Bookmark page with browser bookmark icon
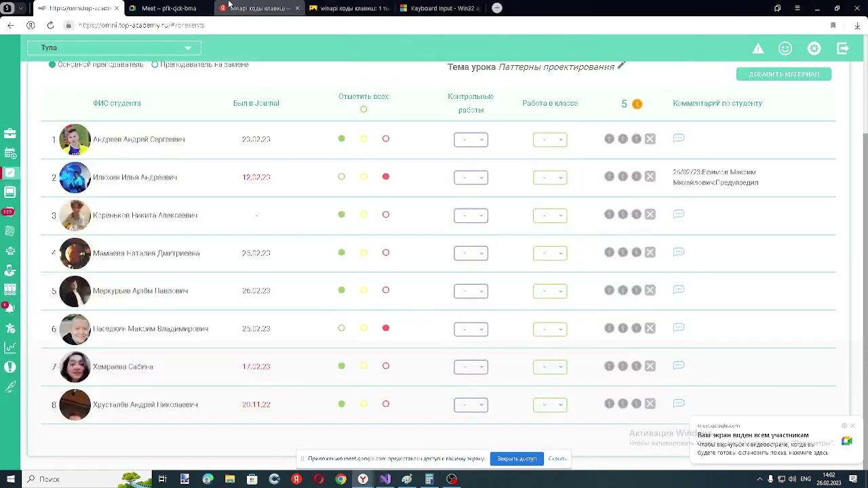This screenshot has width=868, height=488. click(x=833, y=25)
